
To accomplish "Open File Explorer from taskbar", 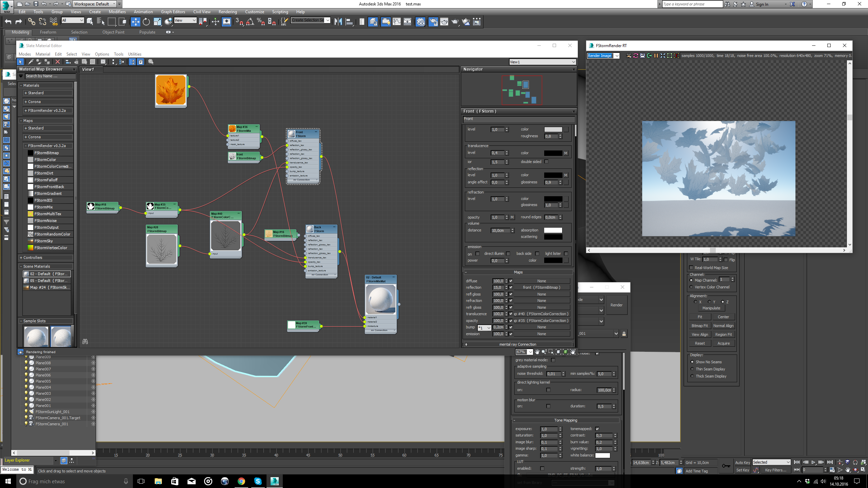I will [158, 481].
